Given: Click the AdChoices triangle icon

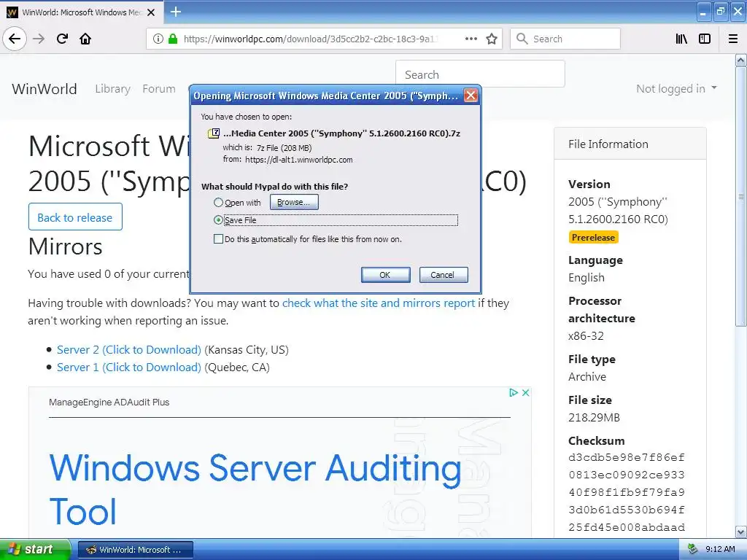Looking at the screenshot, I should tap(514, 392).
